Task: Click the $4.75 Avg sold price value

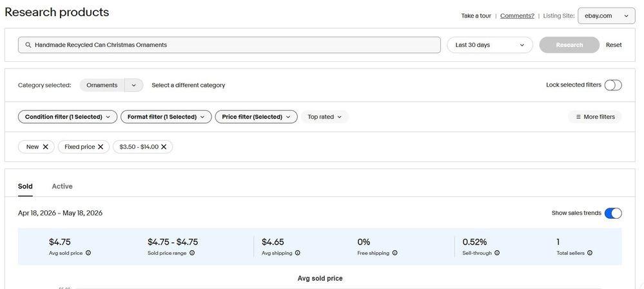Action: coord(59,242)
